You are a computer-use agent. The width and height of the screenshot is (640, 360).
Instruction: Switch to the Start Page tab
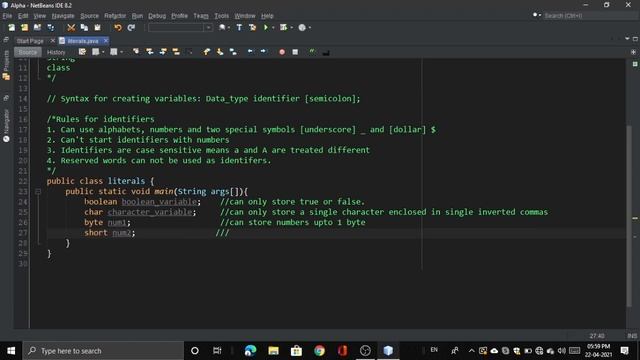(x=30, y=41)
